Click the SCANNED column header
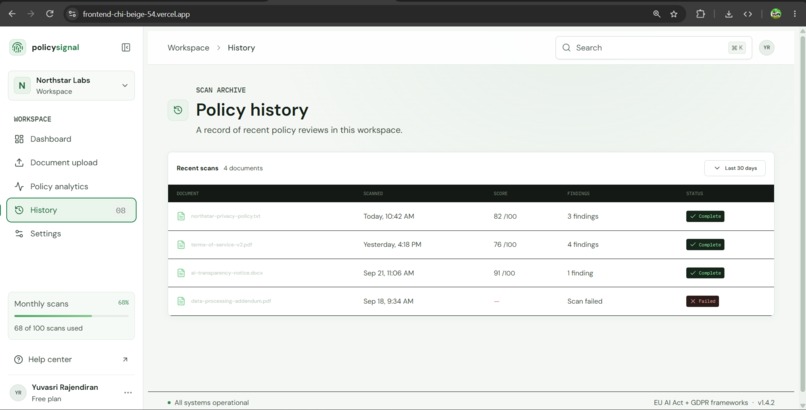Image resolution: width=806 pixels, height=410 pixels. [x=373, y=194]
